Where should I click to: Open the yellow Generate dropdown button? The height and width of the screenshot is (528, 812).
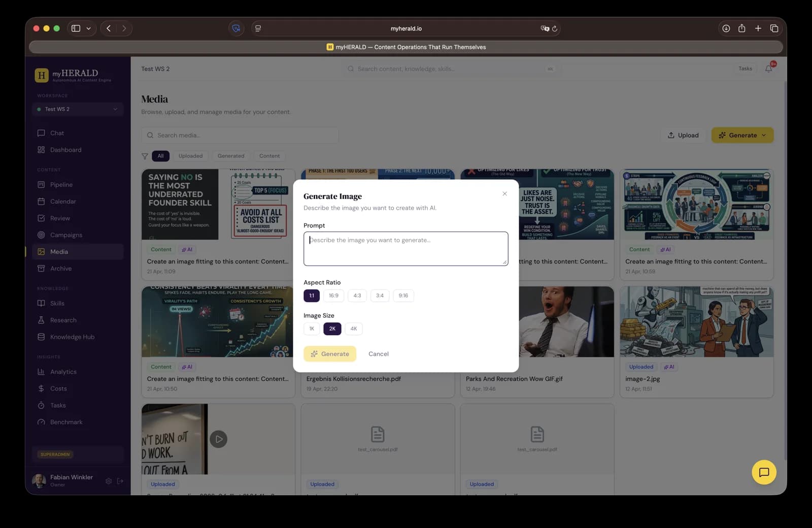tap(742, 135)
